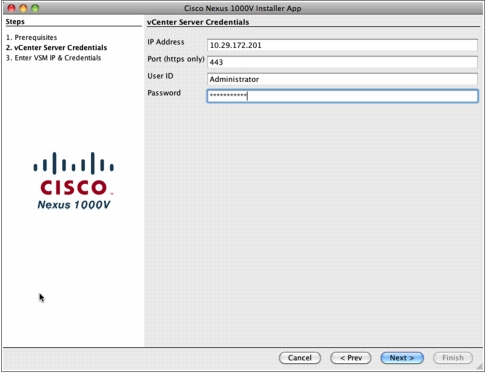Click the Steps heading
The width and height of the screenshot is (488, 375).
(x=15, y=22)
